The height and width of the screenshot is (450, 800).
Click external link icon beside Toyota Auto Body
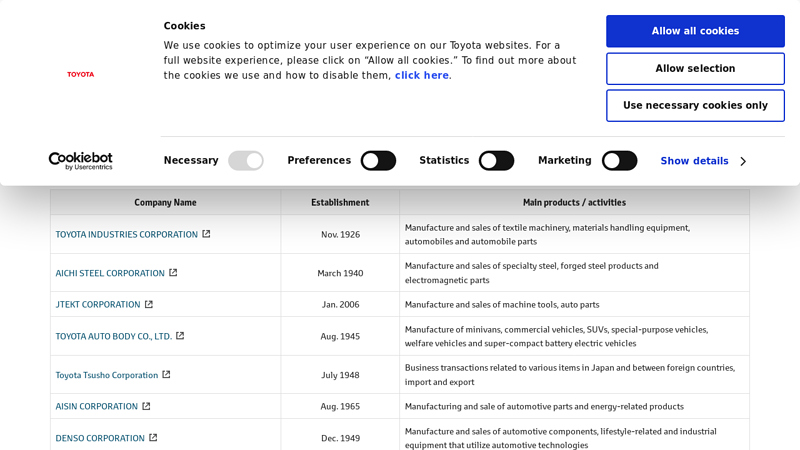(x=180, y=336)
